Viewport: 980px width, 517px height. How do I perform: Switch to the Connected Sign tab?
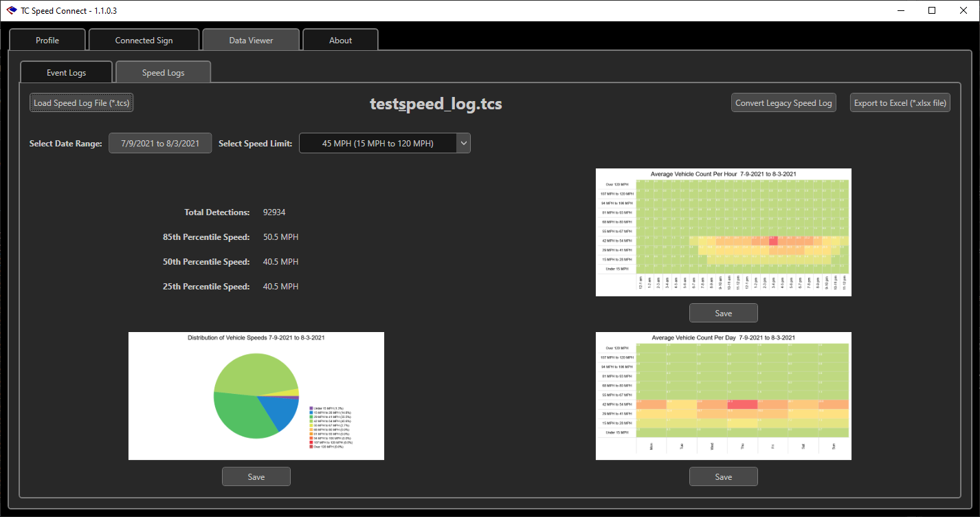point(144,40)
